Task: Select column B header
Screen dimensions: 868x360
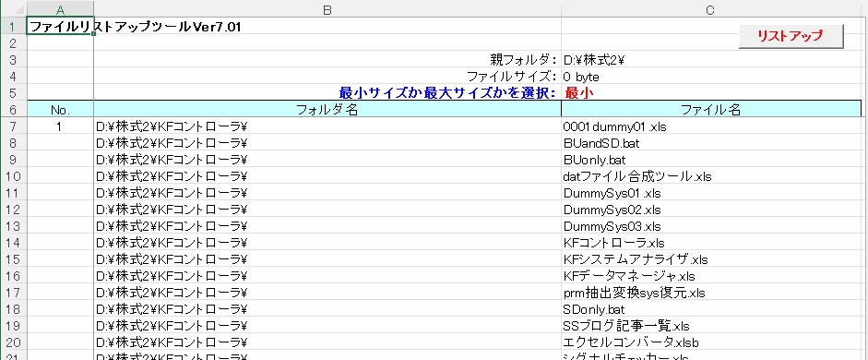Action: tap(327, 9)
